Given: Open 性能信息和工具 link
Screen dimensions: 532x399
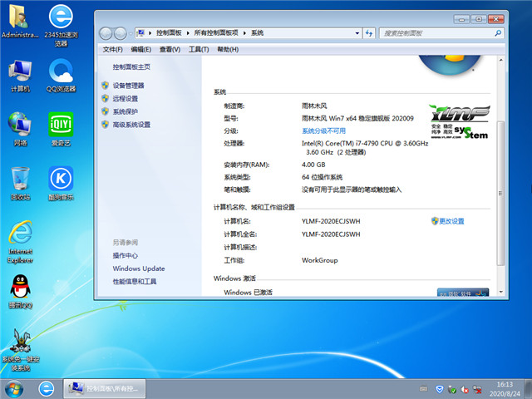Looking at the screenshot, I should click(x=135, y=281).
